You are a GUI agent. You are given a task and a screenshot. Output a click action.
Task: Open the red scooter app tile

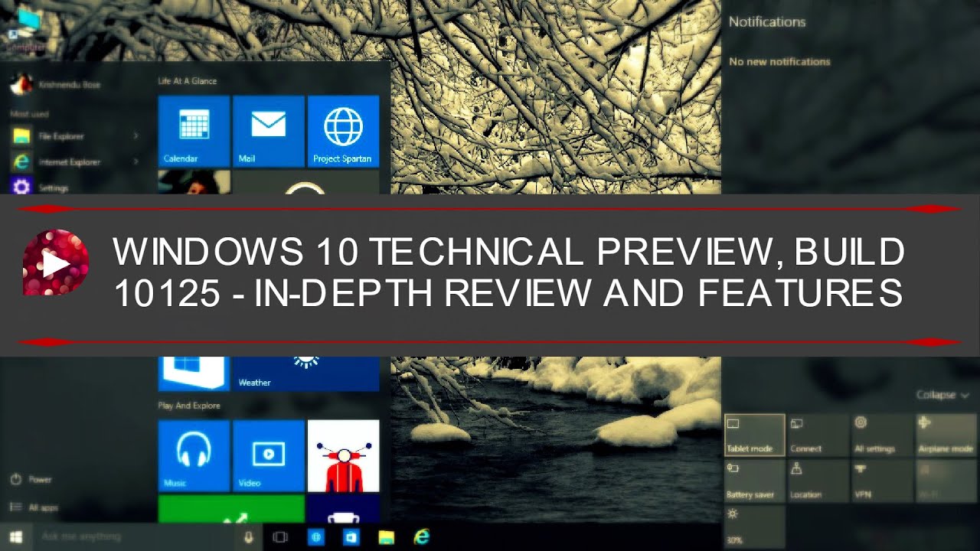[342, 455]
